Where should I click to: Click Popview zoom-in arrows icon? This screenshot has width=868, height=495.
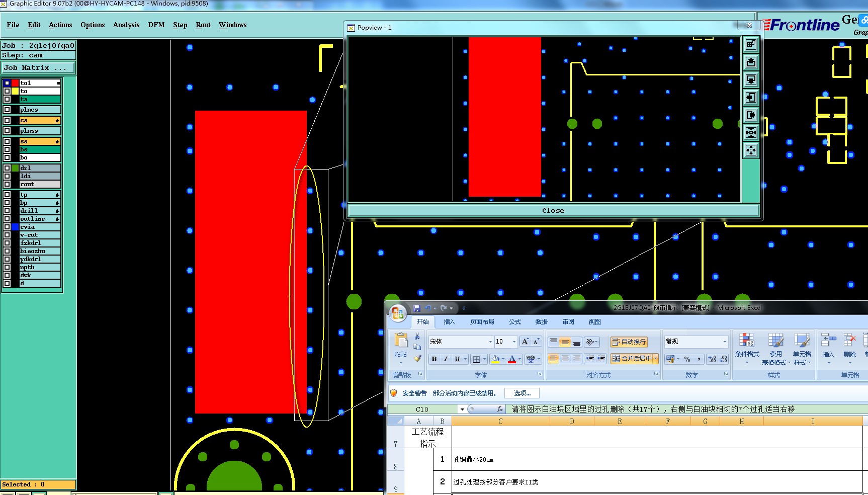(x=751, y=132)
